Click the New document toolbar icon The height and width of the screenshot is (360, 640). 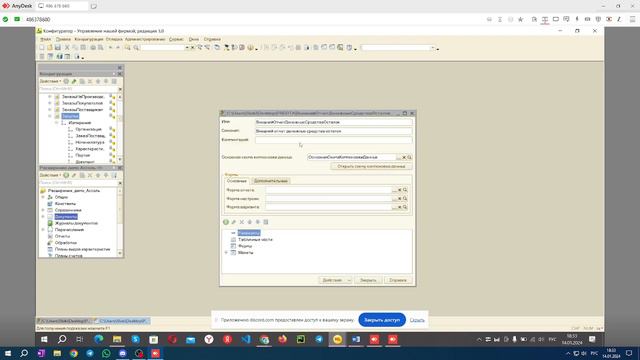[x=42, y=48]
